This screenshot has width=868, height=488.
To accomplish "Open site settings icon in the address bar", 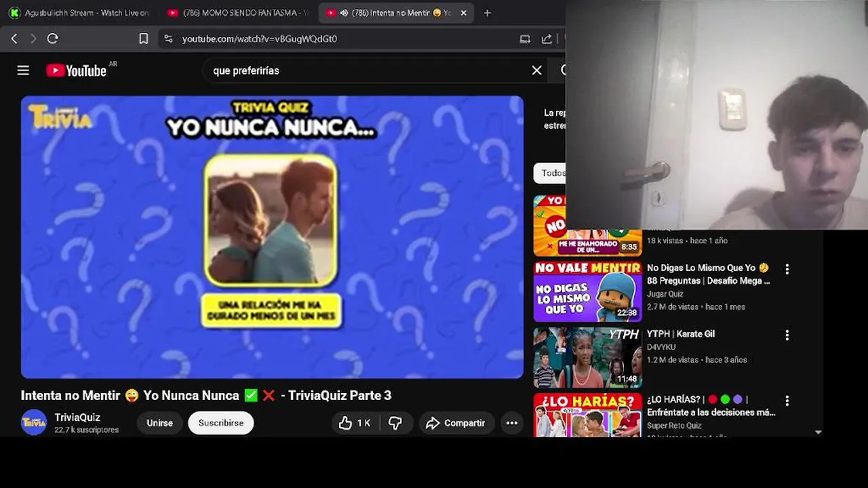I will (169, 39).
